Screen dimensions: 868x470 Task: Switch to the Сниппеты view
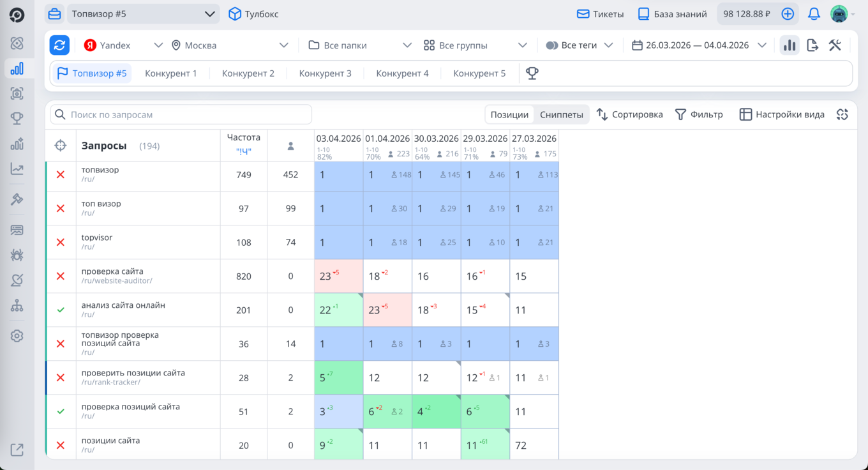tap(562, 115)
